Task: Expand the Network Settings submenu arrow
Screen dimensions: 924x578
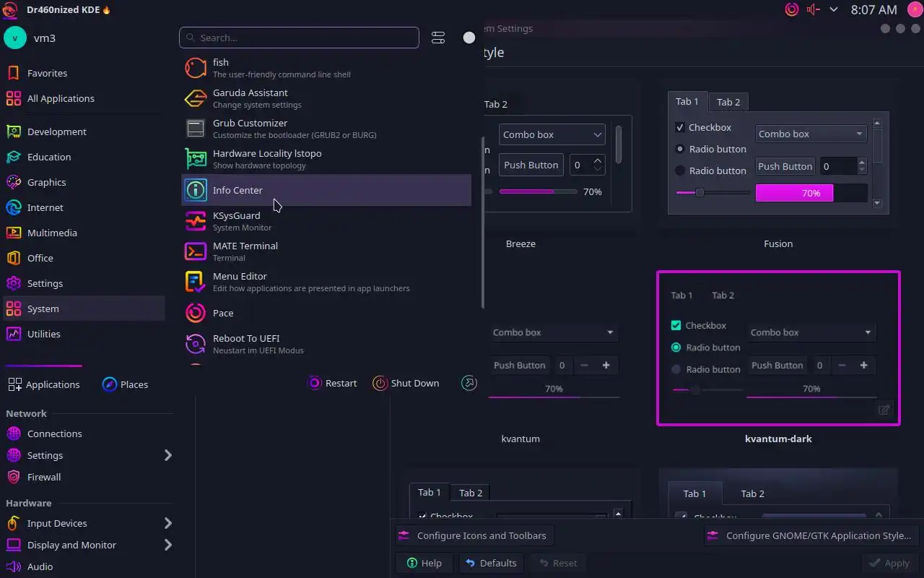Action: (168, 455)
